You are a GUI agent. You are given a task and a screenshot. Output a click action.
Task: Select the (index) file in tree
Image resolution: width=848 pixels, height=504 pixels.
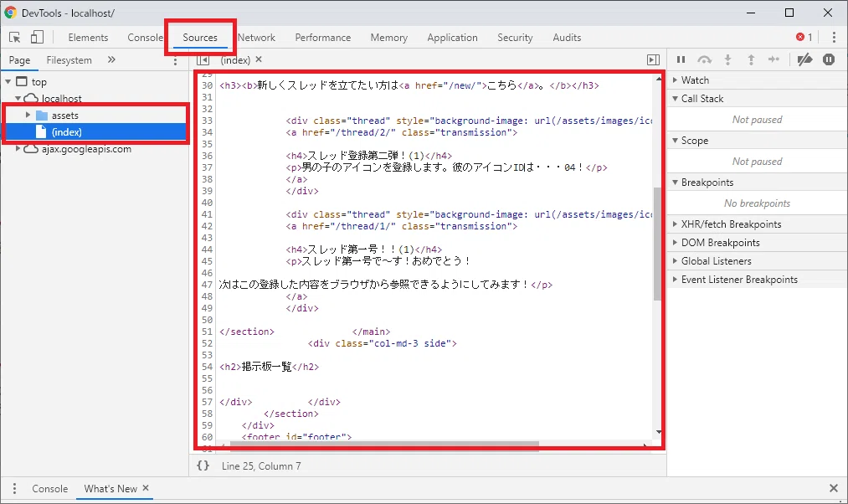pyautogui.click(x=96, y=132)
